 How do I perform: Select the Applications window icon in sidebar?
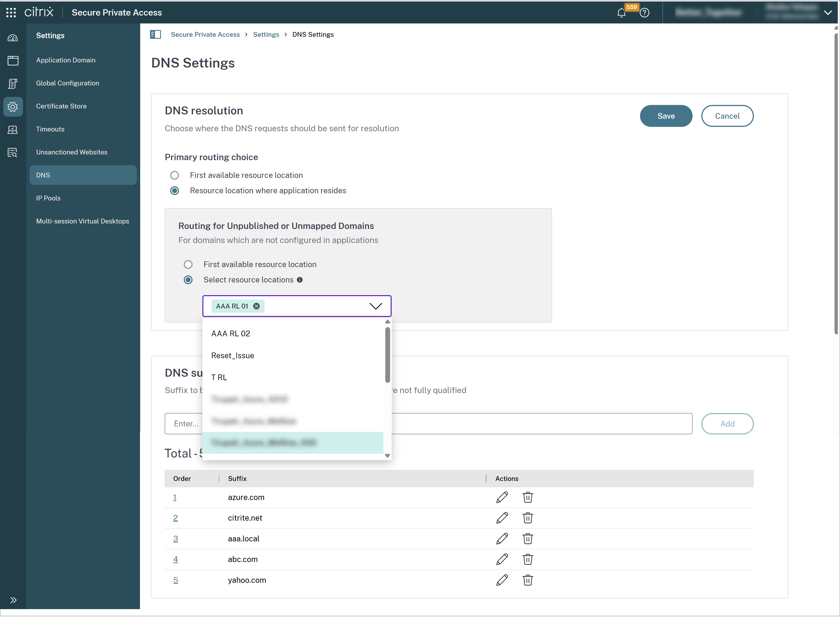[13, 60]
